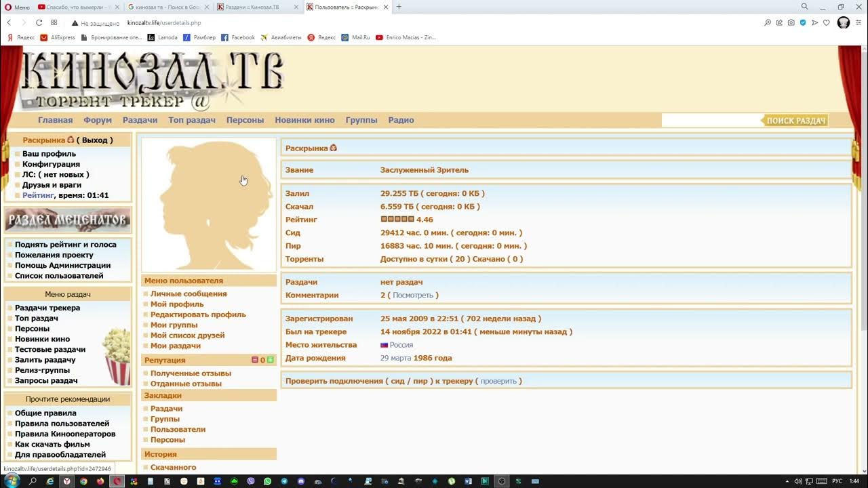868x488 pixels.
Task: Open Google Chrome from the taskbar
Action: (x=83, y=481)
